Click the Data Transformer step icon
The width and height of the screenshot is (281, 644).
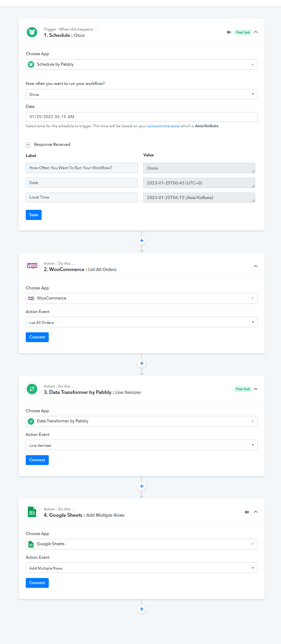[32, 389]
